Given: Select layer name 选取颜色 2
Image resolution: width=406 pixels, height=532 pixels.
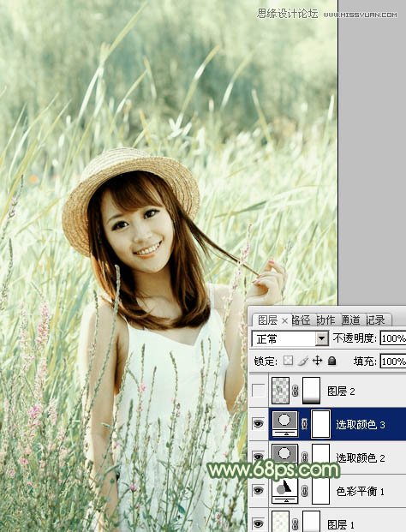Looking at the screenshot, I should point(361,457).
